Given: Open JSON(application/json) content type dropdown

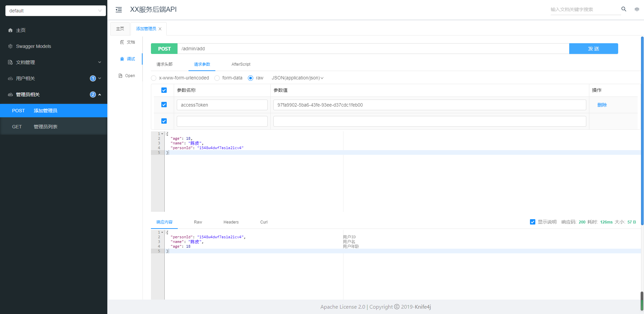Looking at the screenshot, I should click(x=298, y=78).
